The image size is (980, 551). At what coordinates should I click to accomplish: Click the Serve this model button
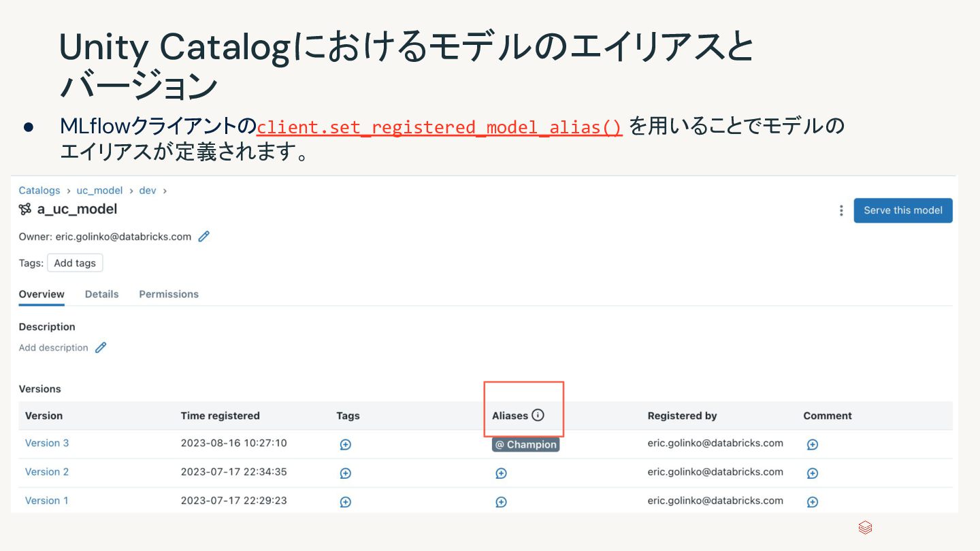pyautogui.click(x=903, y=210)
